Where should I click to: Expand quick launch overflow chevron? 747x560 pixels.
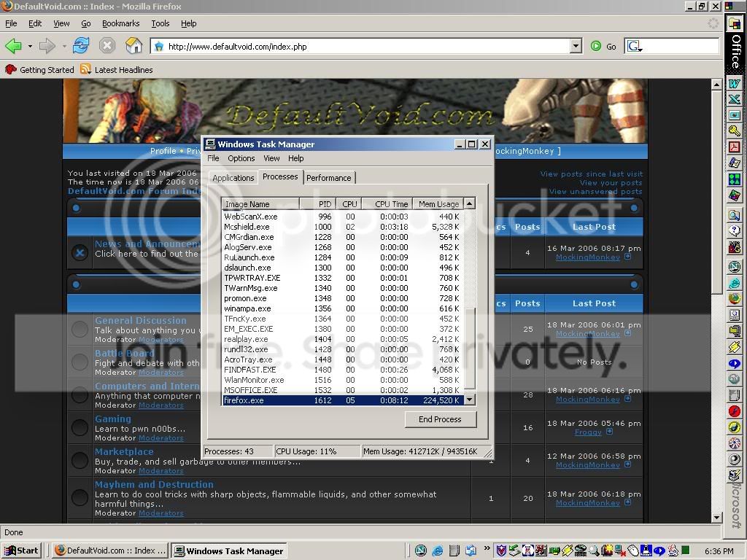[487, 548]
